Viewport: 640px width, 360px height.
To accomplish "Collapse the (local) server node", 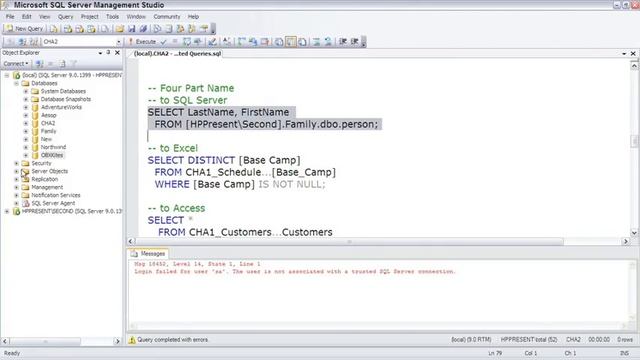I will [x=7, y=76].
